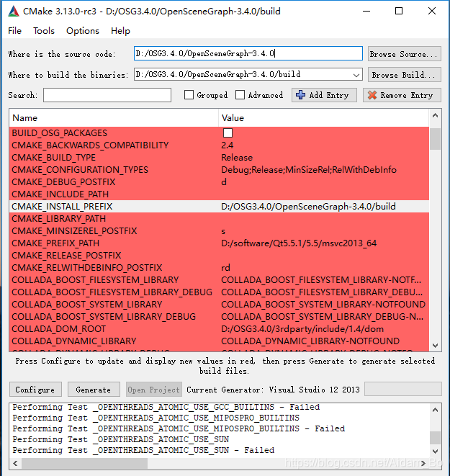450x476 pixels.
Task: Click the ATOMIC_USE_SUN - Failed log line
Action: coord(143,450)
